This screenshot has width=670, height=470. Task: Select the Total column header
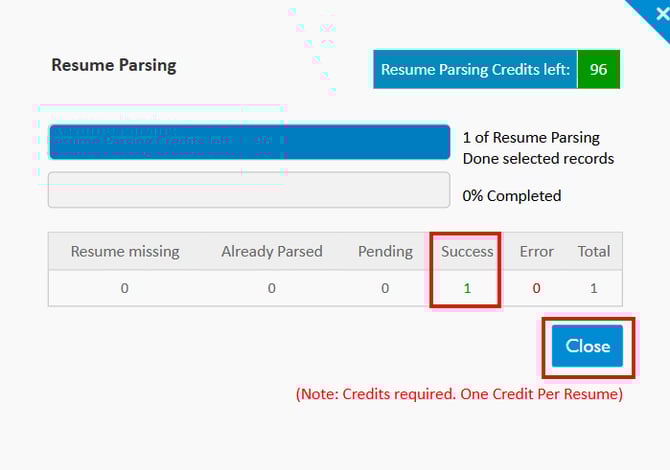[594, 251]
